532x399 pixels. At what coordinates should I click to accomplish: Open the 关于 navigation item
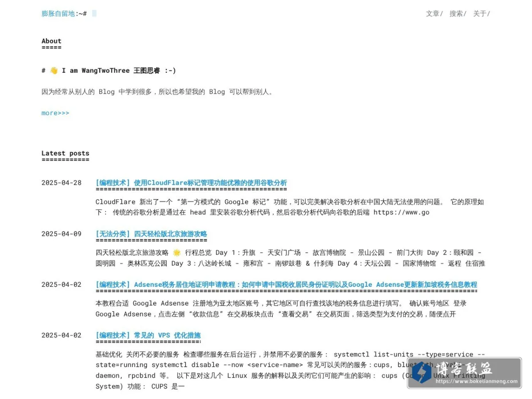click(481, 13)
